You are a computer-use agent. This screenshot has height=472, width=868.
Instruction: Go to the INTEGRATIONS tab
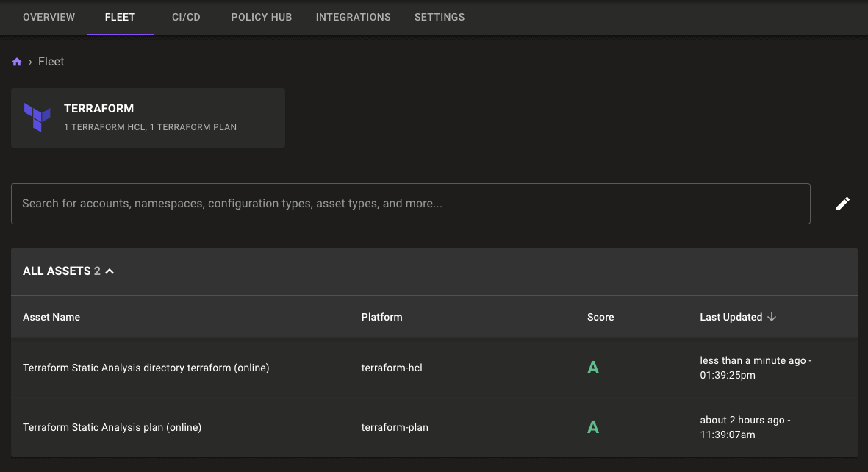tap(353, 17)
